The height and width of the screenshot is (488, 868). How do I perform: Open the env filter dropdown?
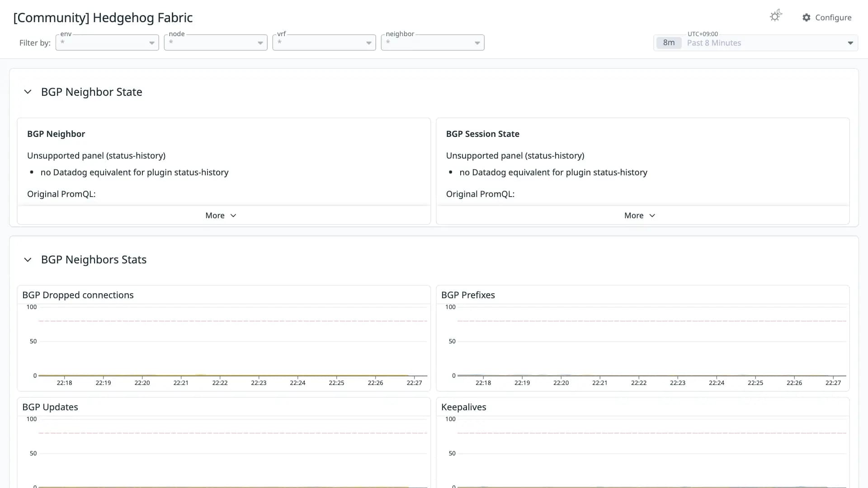coord(107,42)
